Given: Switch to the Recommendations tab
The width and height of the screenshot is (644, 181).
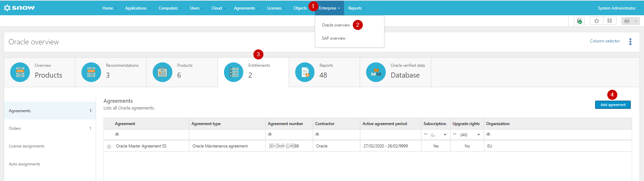Looking at the screenshot, I should 111,72.
